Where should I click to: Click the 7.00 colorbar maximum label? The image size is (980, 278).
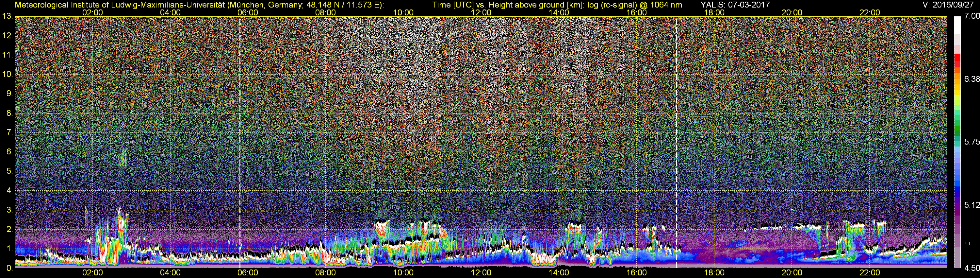tap(972, 16)
